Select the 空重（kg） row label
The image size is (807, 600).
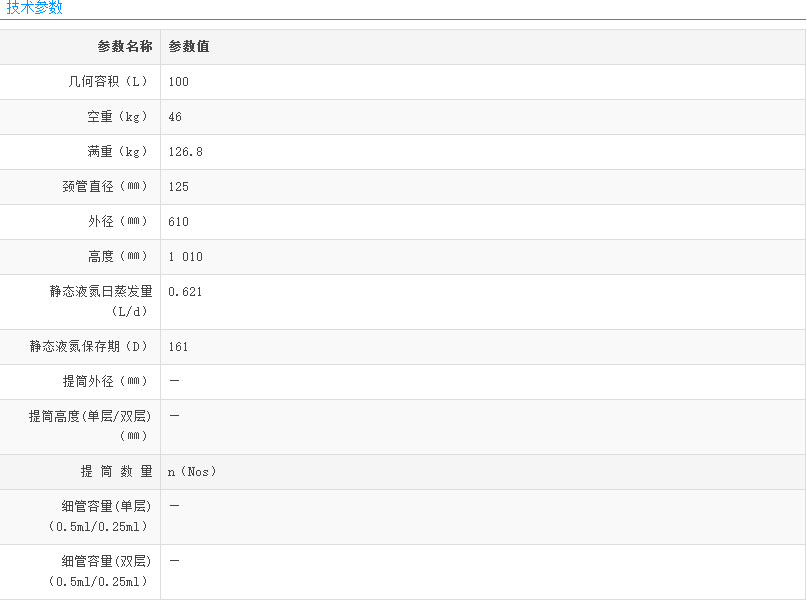coord(119,117)
